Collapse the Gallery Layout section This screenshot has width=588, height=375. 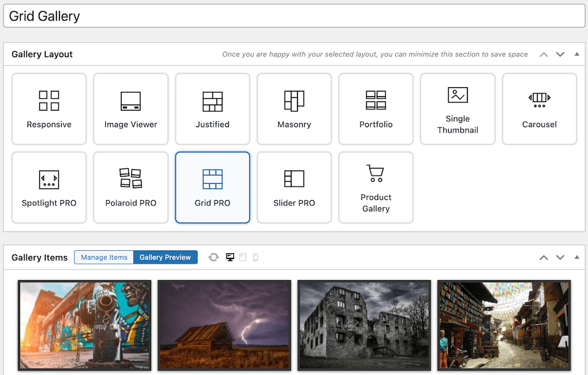[x=577, y=54]
